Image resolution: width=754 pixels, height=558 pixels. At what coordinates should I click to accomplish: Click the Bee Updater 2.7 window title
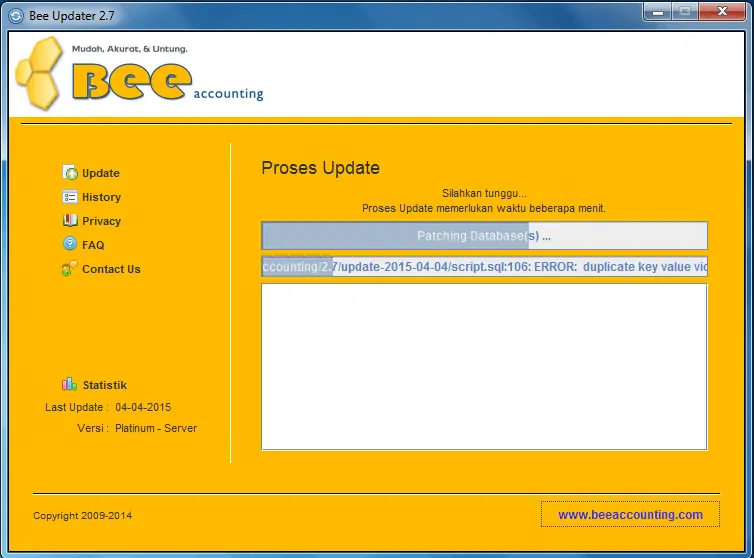(72, 16)
